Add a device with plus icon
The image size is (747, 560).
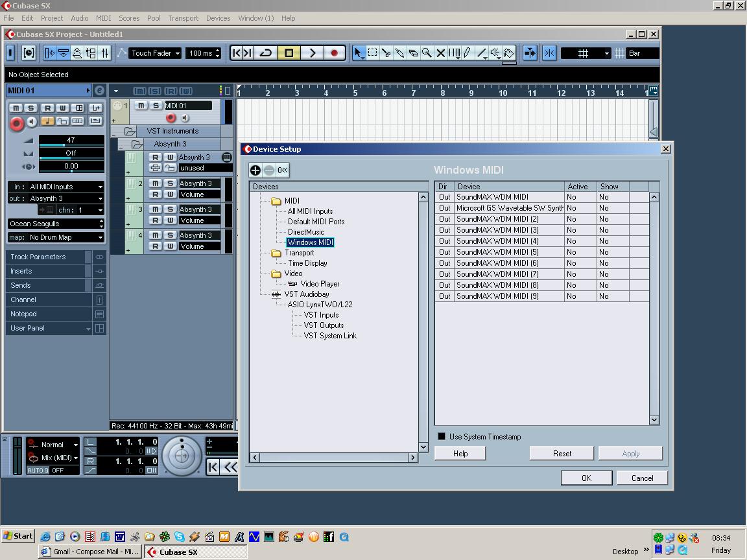[x=255, y=170]
